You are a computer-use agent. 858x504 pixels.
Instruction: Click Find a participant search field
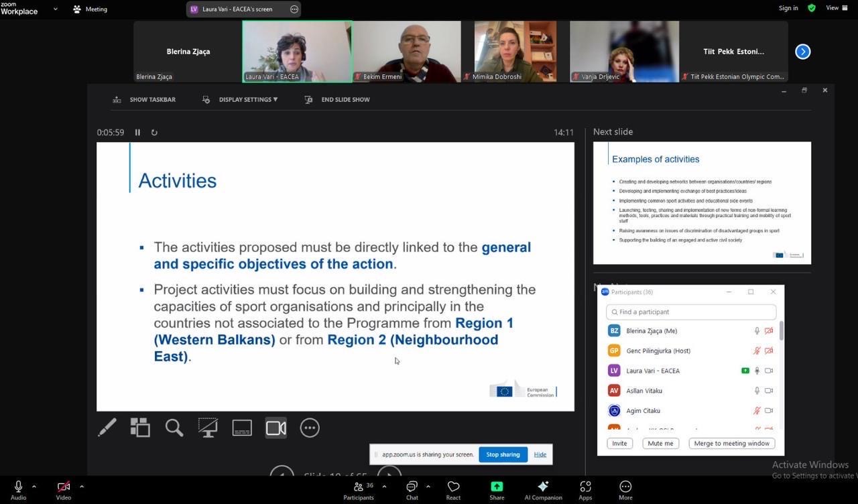(691, 312)
